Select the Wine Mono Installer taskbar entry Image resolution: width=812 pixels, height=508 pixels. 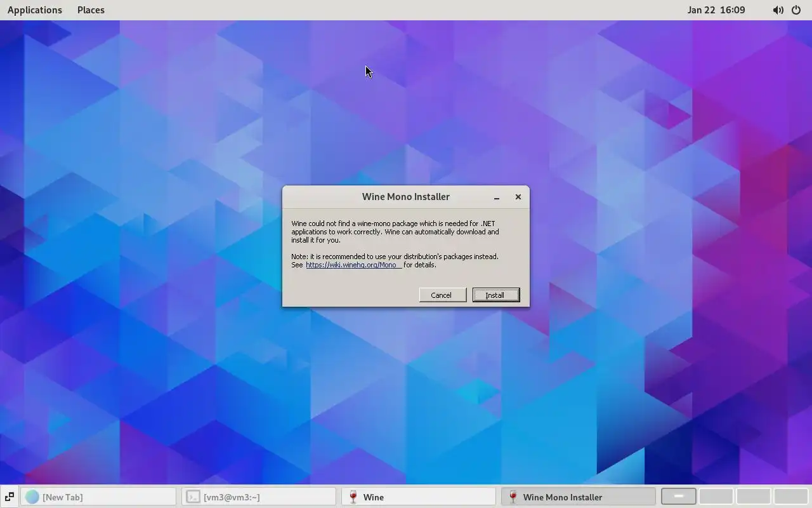pos(579,497)
